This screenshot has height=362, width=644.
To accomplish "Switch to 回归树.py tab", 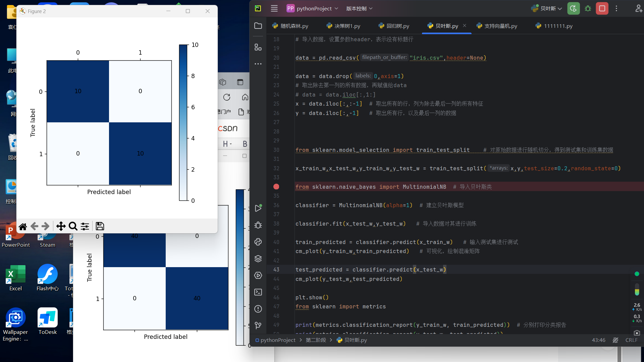I will pyautogui.click(x=394, y=26).
